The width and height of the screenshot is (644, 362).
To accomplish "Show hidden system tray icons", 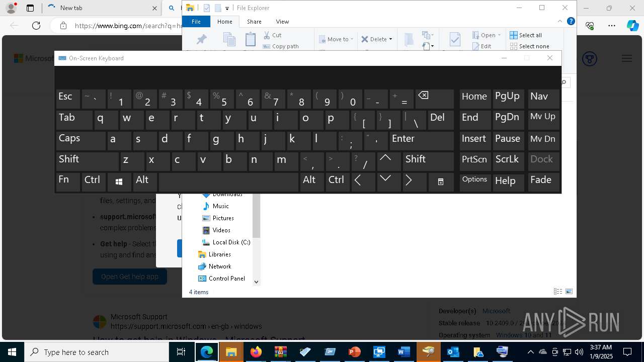I will (x=530, y=352).
